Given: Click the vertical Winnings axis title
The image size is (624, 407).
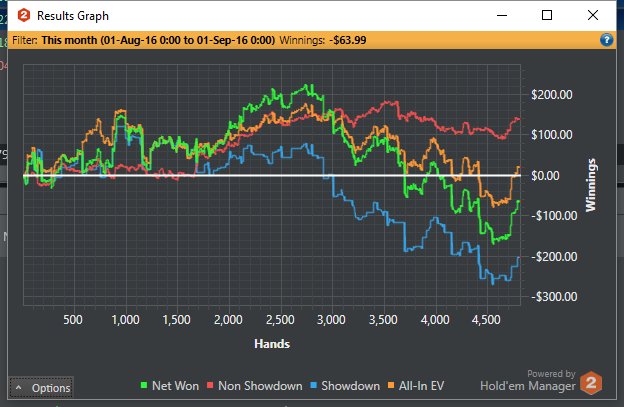Looking at the screenshot, I should click(591, 185).
